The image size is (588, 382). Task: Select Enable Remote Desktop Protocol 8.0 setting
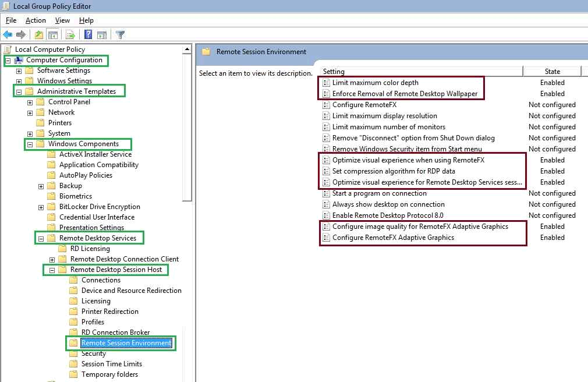point(388,215)
